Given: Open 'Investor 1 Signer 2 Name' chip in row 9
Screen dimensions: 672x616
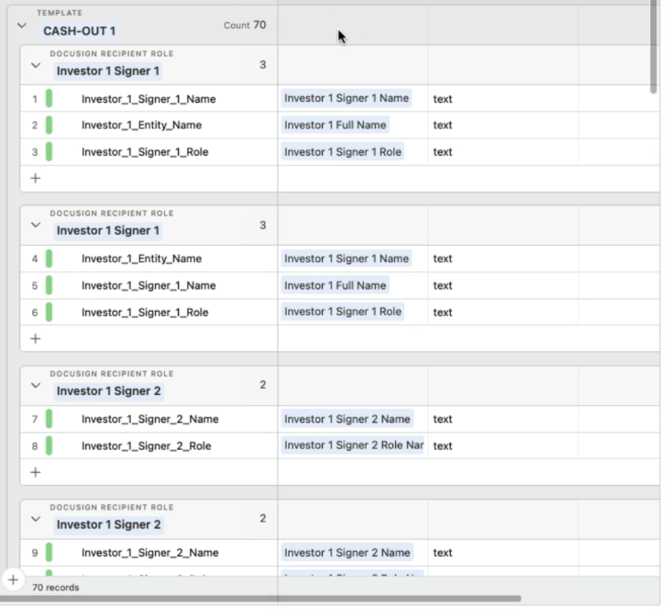Looking at the screenshot, I should [x=347, y=553].
